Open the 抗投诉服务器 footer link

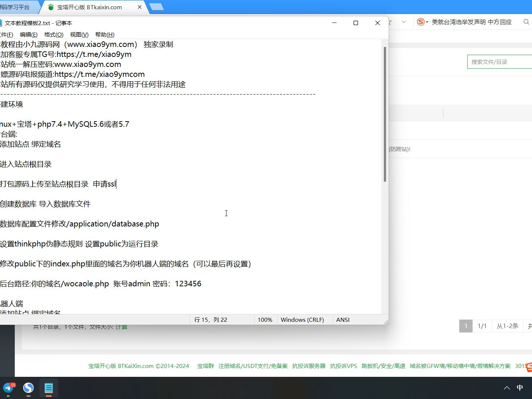pos(309,366)
